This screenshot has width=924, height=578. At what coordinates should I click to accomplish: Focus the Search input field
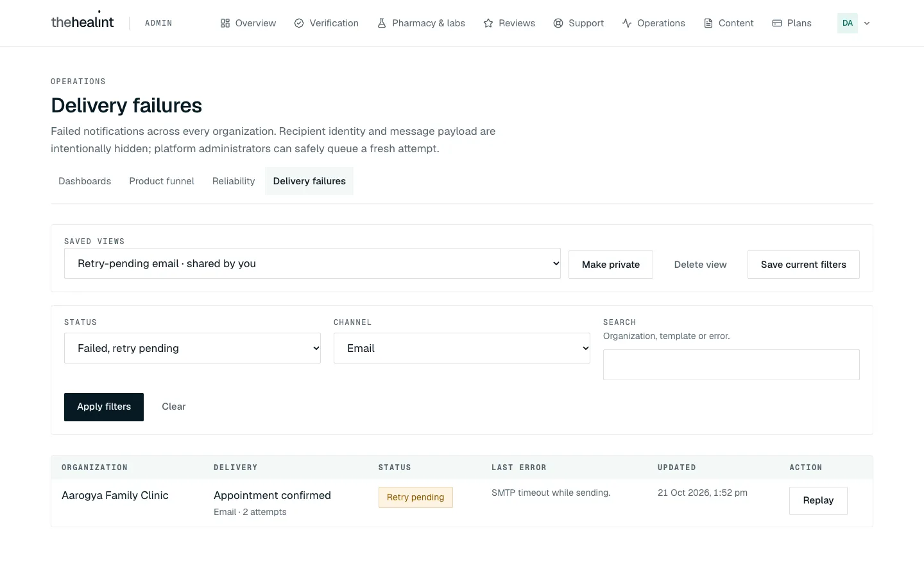point(732,365)
